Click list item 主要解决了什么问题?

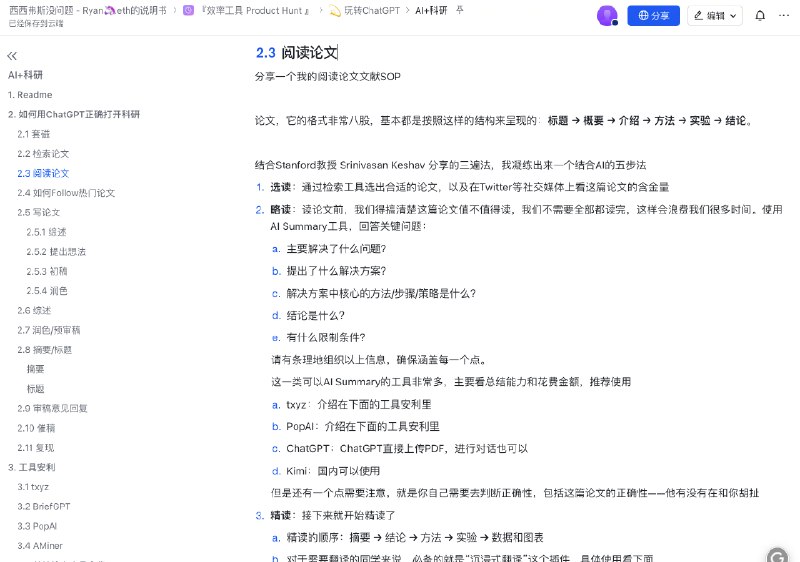pos(336,249)
